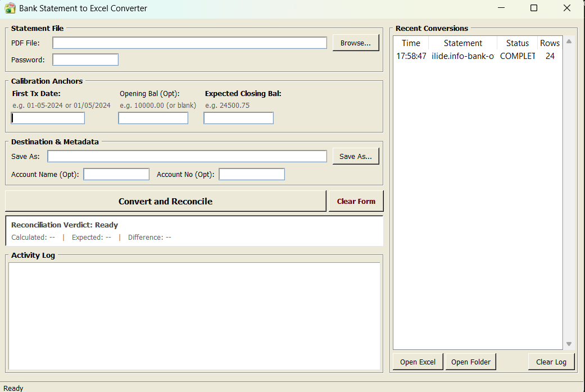Image resolution: width=585 pixels, height=392 pixels.
Task: Click the rows value 24 cell
Action: point(550,56)
